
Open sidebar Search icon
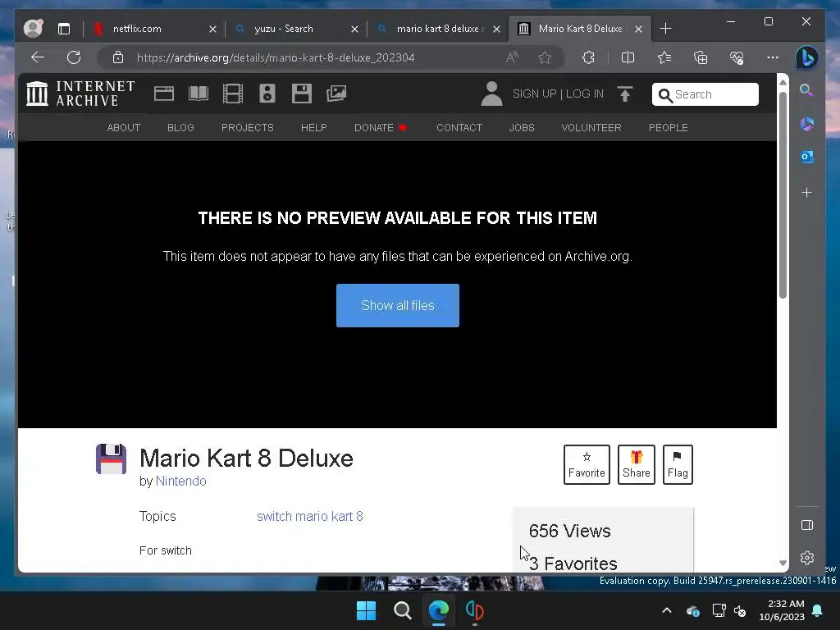(x=806, y=90)
